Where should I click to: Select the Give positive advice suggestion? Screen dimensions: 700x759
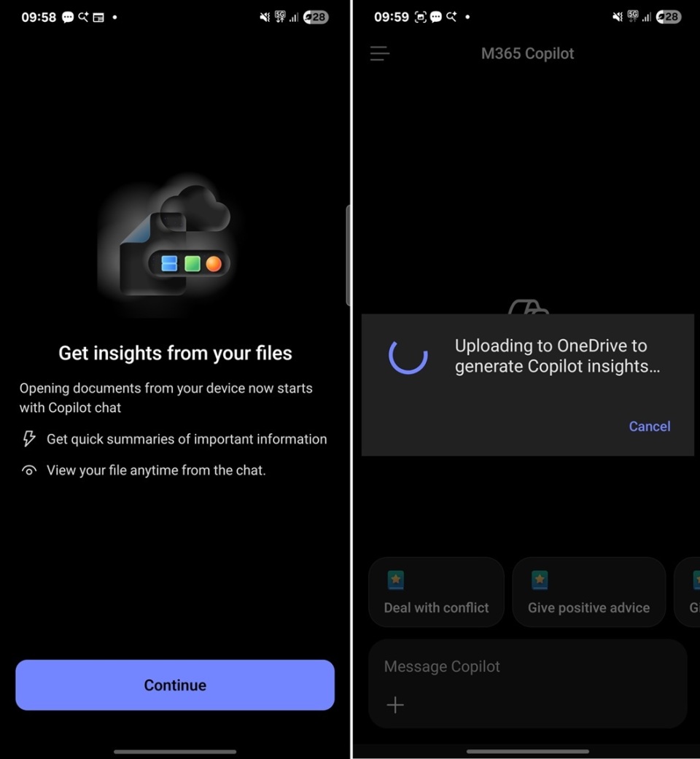(588, 592)
